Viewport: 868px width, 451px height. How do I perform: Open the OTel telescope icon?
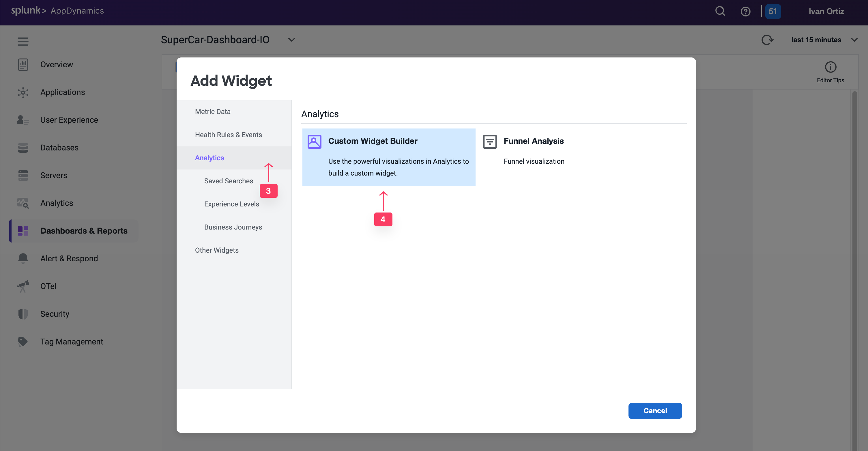(x=23, y=286)
